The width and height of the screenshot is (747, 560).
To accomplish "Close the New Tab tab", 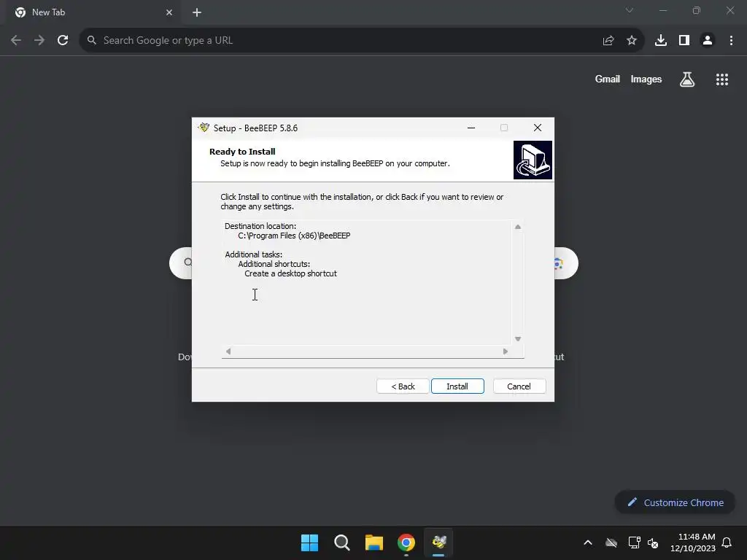I will (x=169, y=12).
